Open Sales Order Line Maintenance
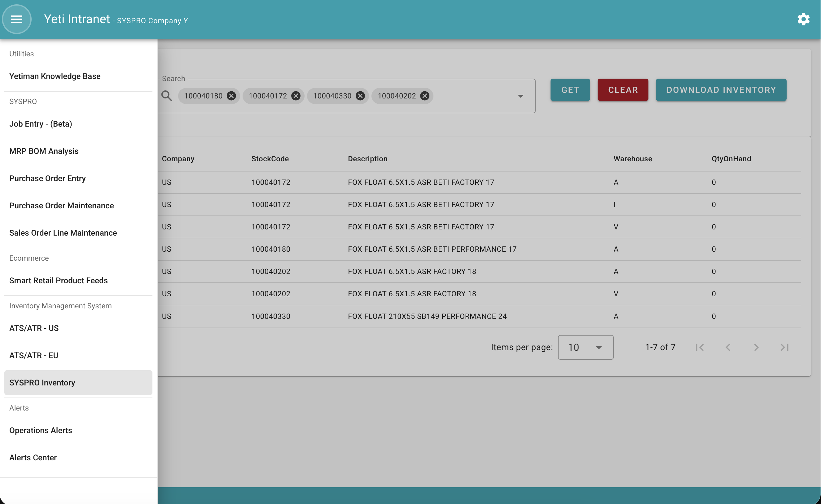821x504 pixels. (x=78, y=233)
